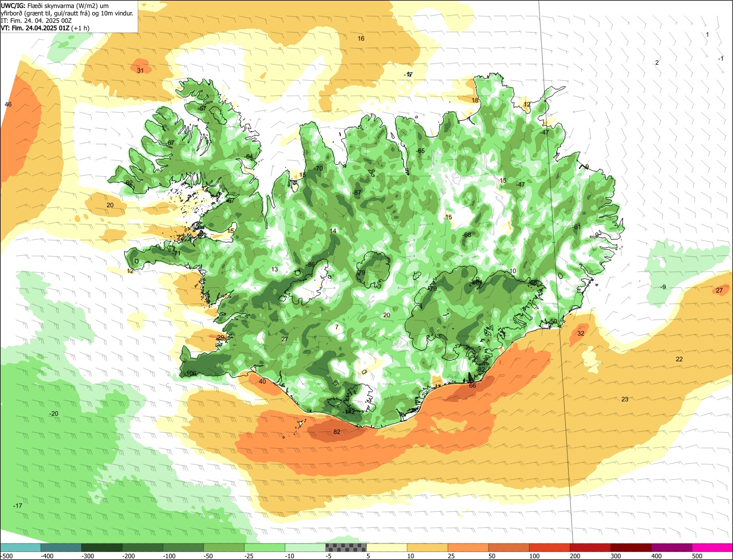Viewport: 733px width, 560px height.
Task: Select the 'VT: Fim. 24.04.2025 01Z (+1 h)' line
Action: click(x=45, y=28)
